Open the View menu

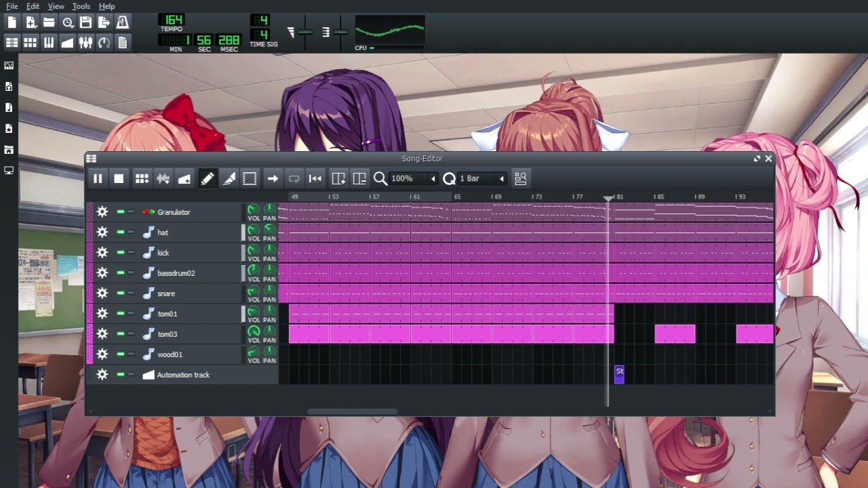coord(56,6)
